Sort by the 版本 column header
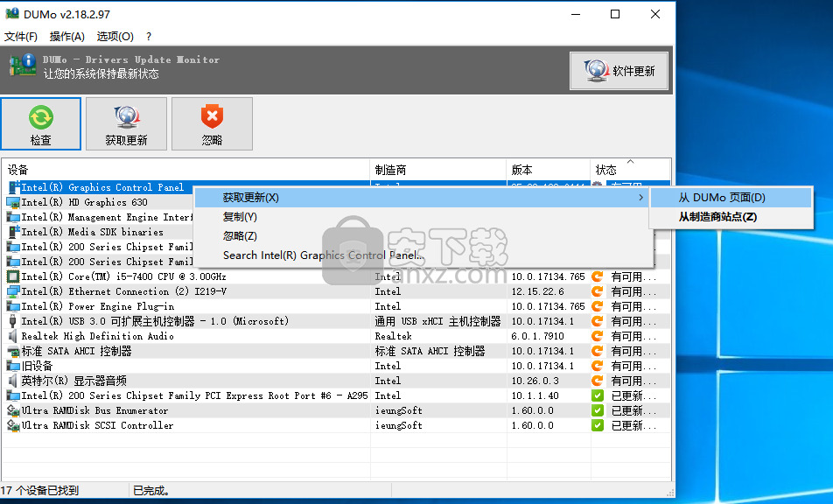833x504 pixels. 549,170
